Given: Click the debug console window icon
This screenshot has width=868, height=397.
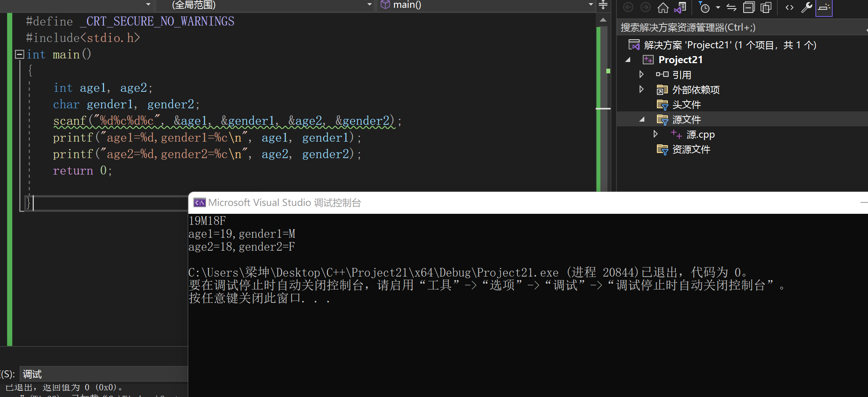Looking at the screenshot, I should point(199,203).
